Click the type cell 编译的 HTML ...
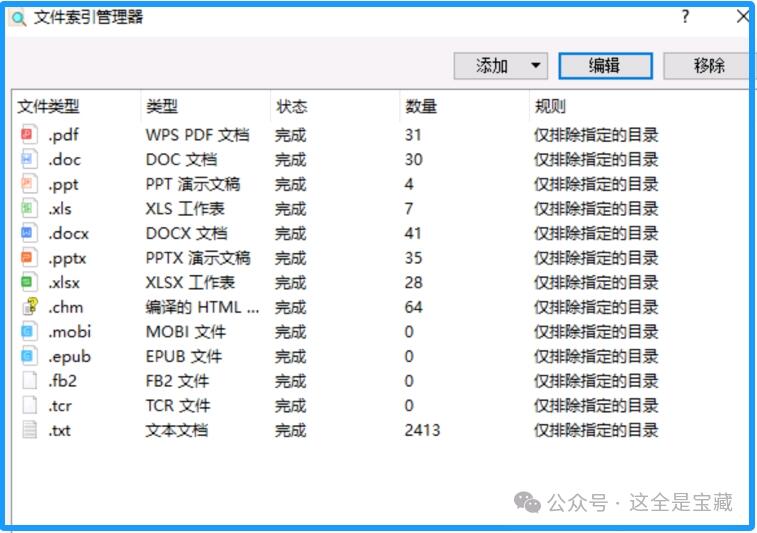This screenshot has height=533, width=757. (x=202, y=307)
